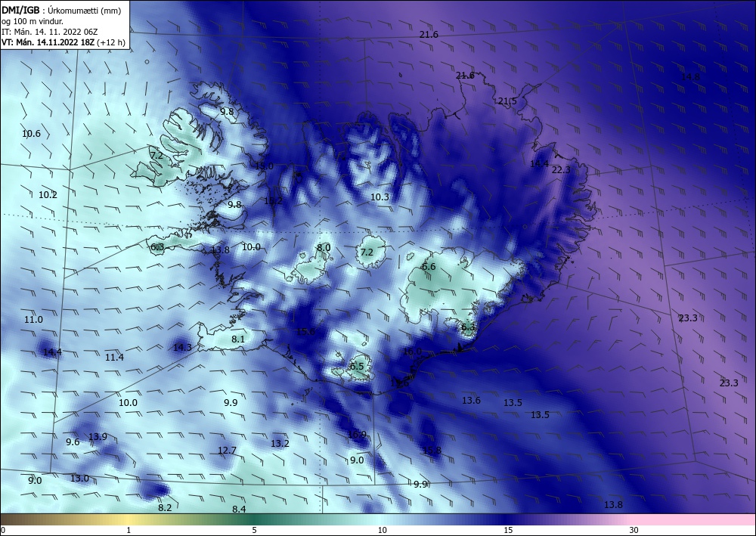Screen dimensions: 756x536
Task: Click the 22.3 value on the map
Action: click(x=561, y=169)
